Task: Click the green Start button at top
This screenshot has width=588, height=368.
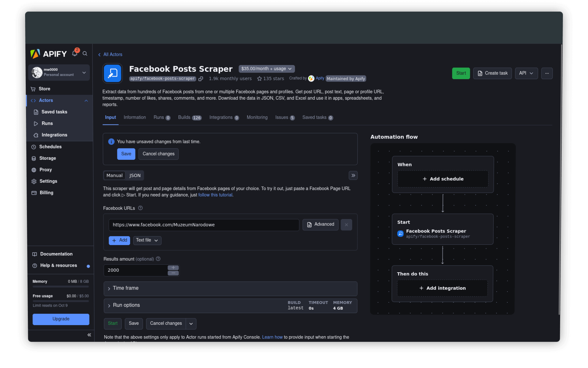Action: (461, 73)
